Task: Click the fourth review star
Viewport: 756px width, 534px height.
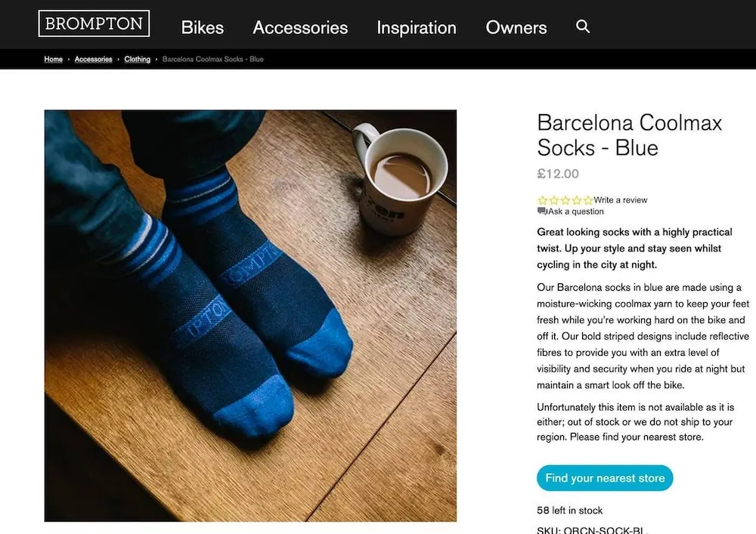Action: tap(576, 200)
